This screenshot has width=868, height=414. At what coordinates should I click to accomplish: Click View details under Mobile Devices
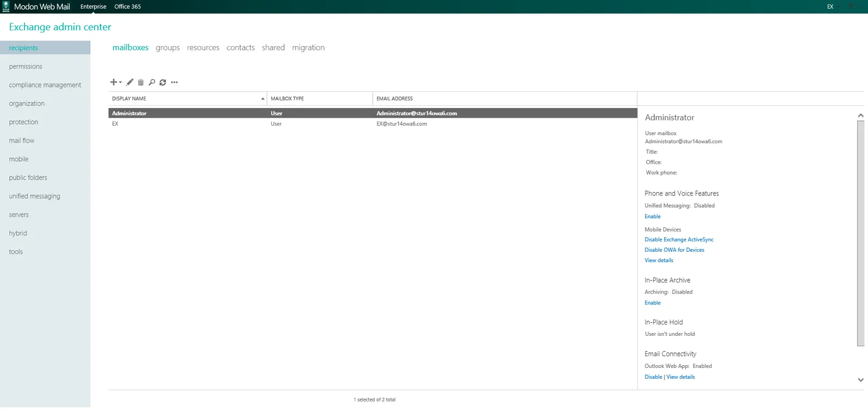click(659, 260)
